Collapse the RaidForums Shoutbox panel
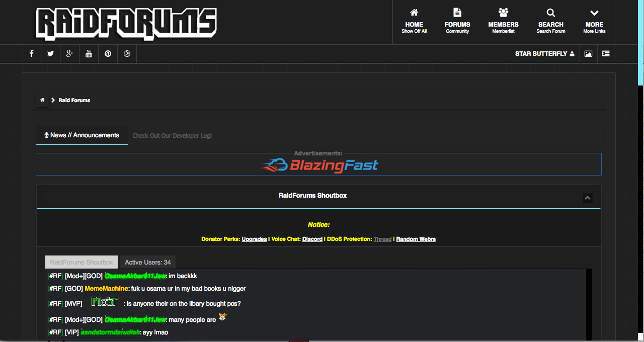 point(587,198)
